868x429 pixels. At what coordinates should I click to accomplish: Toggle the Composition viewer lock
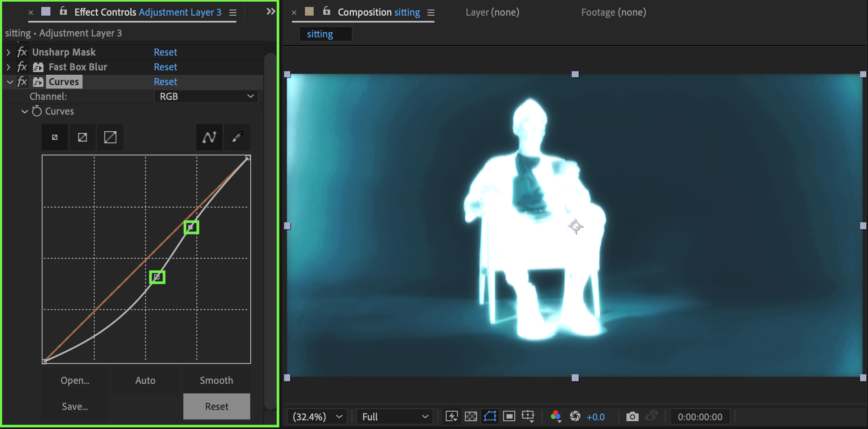(x=327, y=11)
